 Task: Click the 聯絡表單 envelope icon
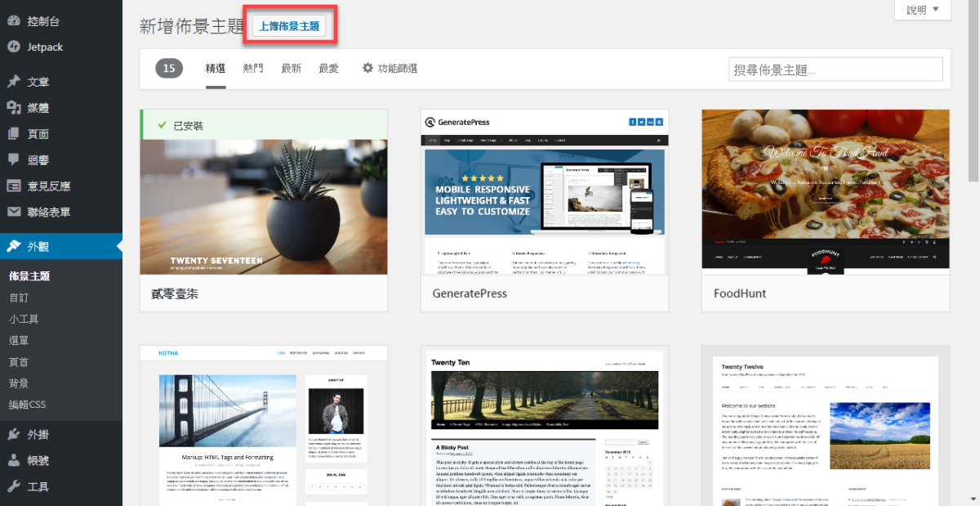[x=13, y=212]
